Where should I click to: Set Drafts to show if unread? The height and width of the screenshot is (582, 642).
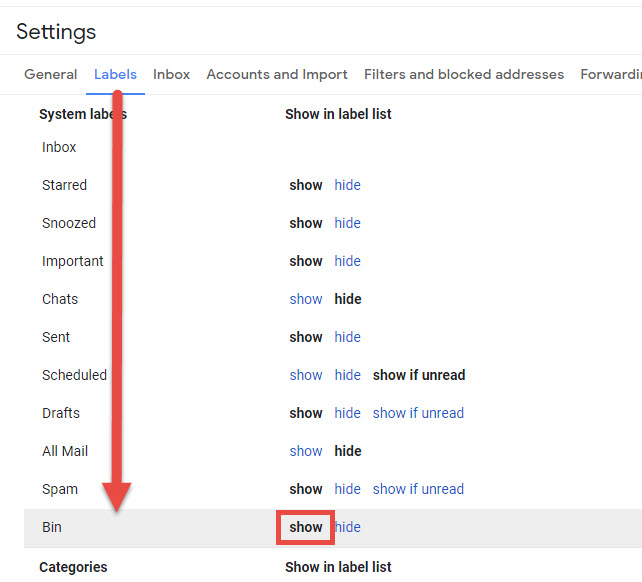[418, 413]
